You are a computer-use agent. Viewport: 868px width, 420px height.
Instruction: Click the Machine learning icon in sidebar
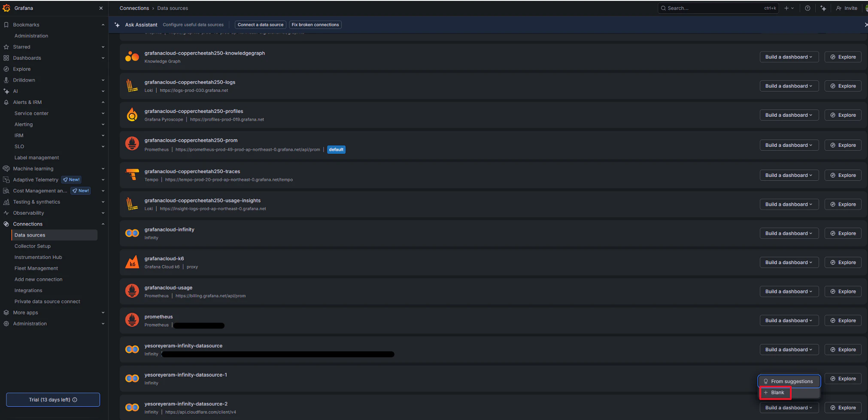(x=6, y=169)
